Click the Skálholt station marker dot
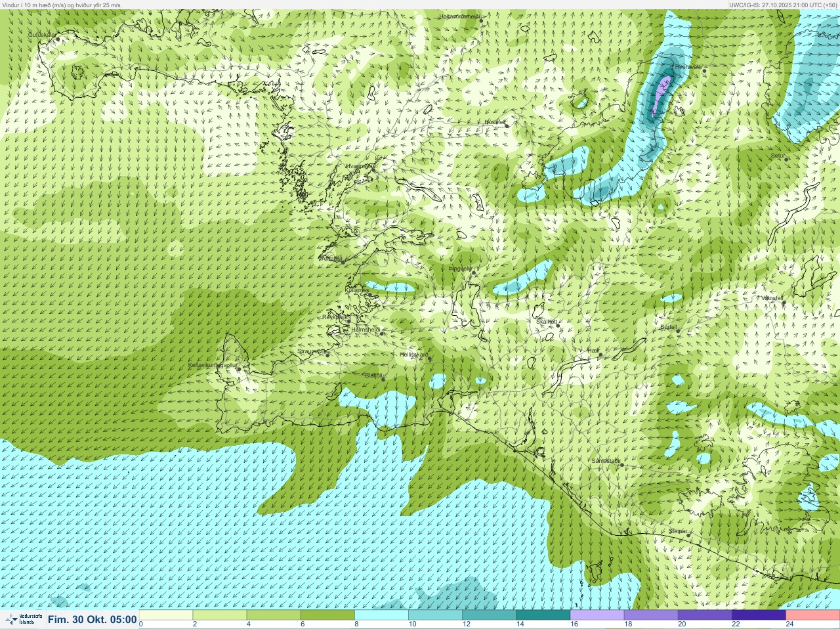Screen dimensions: 840x629 click(x=558, y=326)
